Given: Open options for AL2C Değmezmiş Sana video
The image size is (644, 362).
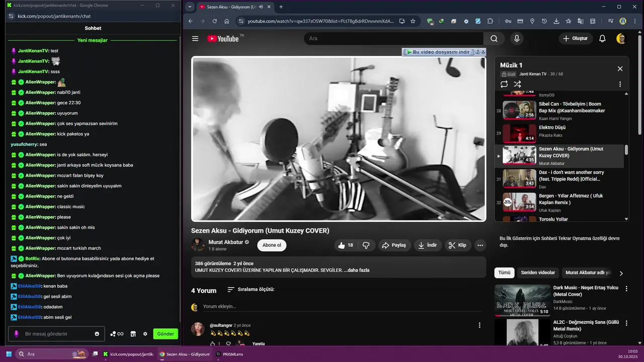Looking at the screenshot, I should point(626,323).
